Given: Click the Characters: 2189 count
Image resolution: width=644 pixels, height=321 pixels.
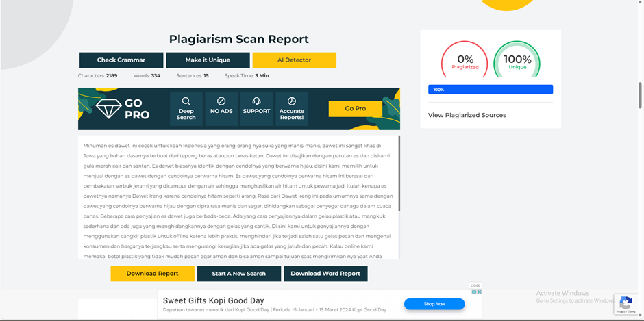Looking at the screenshot, I should coord(98,76).
